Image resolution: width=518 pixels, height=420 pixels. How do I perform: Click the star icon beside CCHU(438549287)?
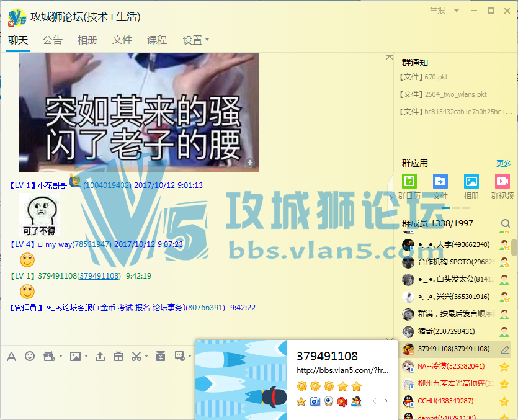(504, 401)
